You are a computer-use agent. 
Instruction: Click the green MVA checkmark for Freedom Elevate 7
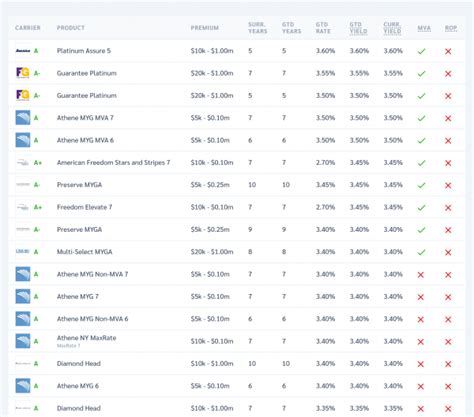tap(421, 208)
